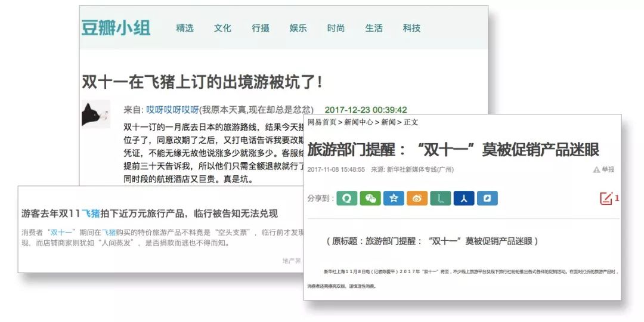This screenshot has width=644, height=322.
Task: Go to the 生活 tab
Action: [374, 28]
